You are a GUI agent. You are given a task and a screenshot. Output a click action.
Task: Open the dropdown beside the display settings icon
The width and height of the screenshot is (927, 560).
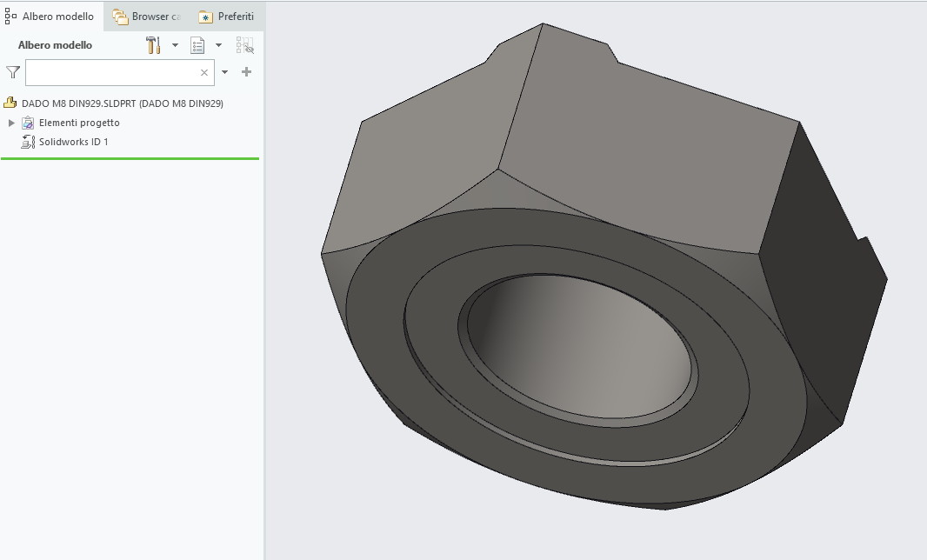[217, 44]
